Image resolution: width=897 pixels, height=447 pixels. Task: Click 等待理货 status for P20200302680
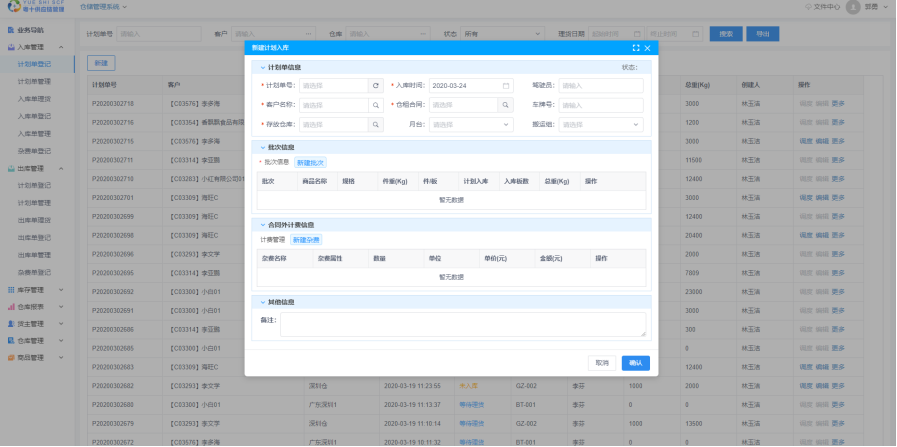(471, 405)
